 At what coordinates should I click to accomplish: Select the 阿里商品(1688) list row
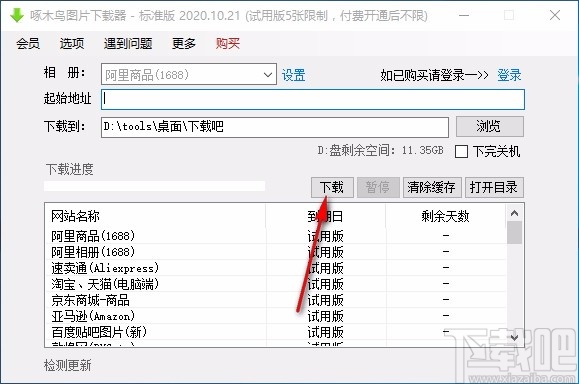tap(275, 236)
